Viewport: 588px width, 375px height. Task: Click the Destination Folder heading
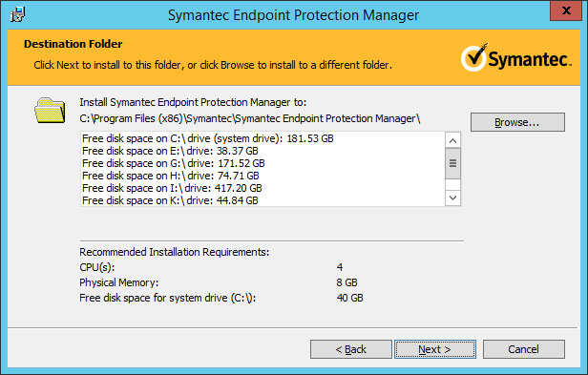tap(73, 44)
